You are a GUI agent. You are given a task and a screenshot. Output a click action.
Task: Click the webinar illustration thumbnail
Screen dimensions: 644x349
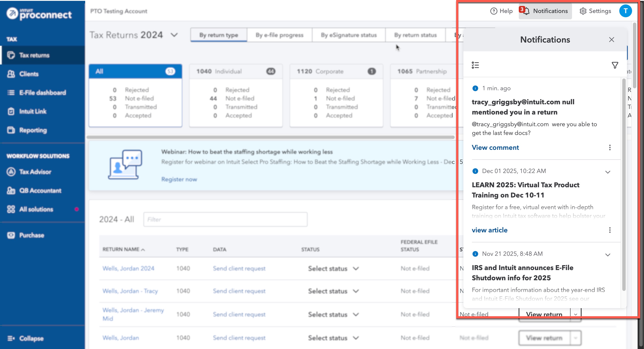125,164
